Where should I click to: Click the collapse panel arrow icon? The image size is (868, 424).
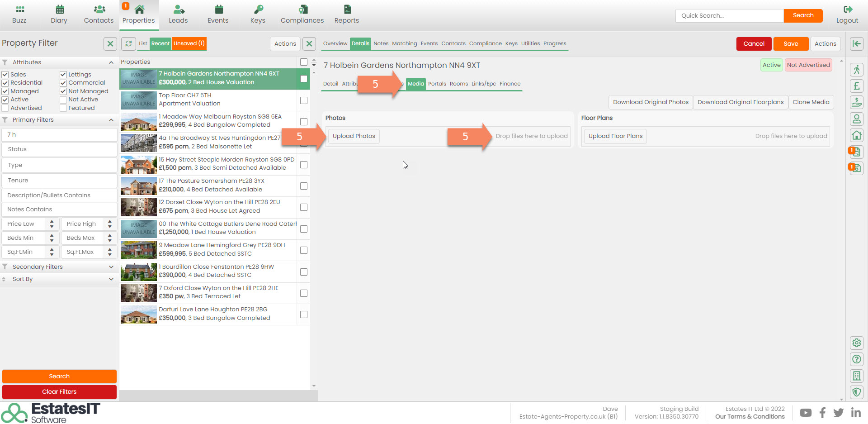coord(856,43)
